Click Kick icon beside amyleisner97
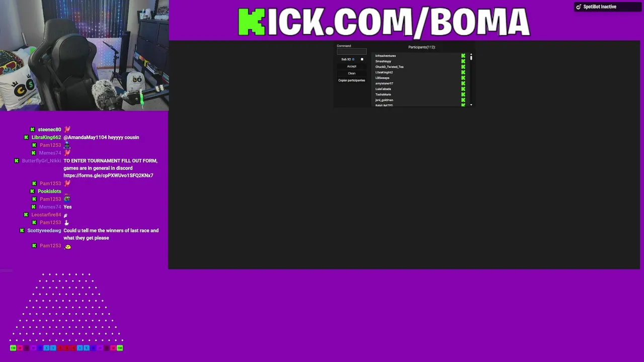 (463, 83)
